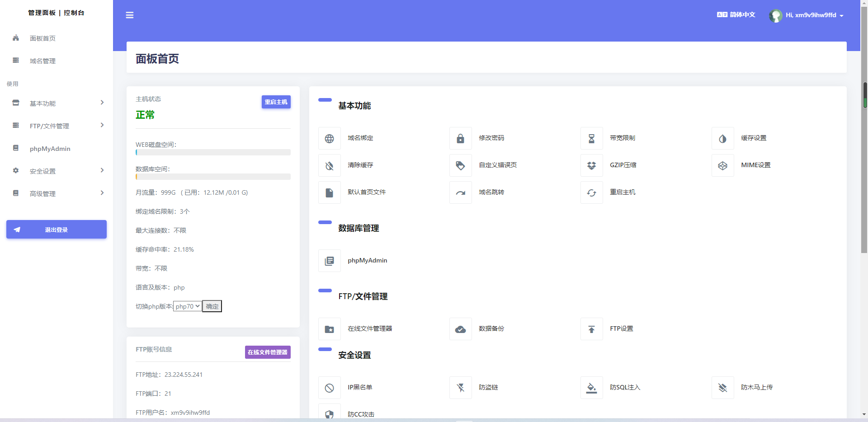Click the WEB磁盘空间 progress bar
This screenshot has height=422, width=868.
pos(213,153)
